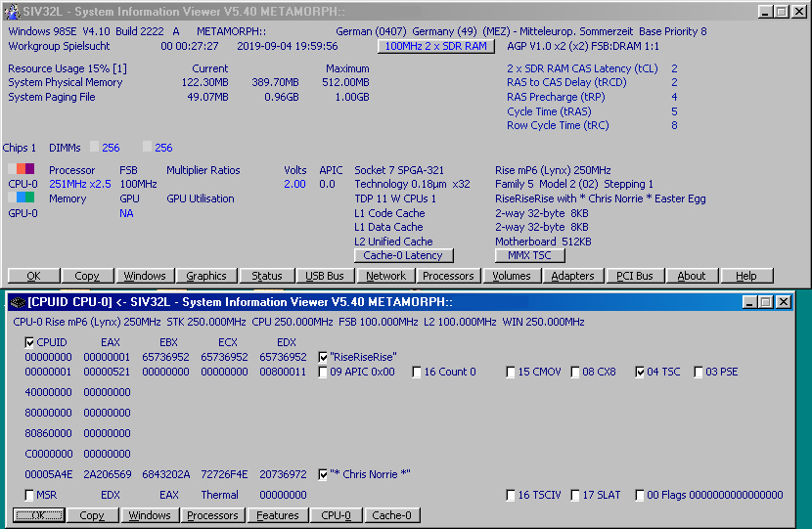Image resolution: width=812 pixels, height=529 pixels.
Task: Click the first DIMM slot indicator 256
Action: (x=105, y=148)
